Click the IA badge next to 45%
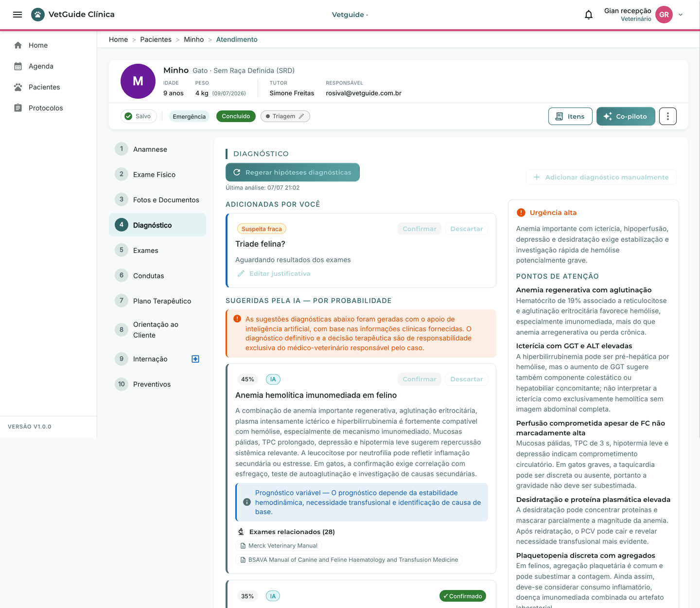Viewport: 700px width, 608px height. click(x=273, y=379)
